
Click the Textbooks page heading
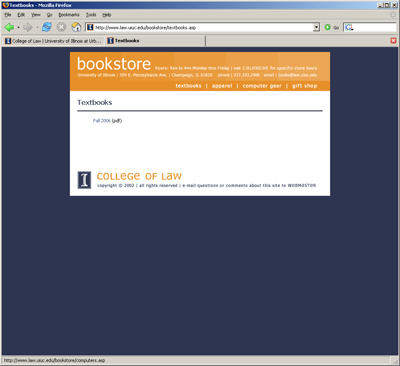coord(95,102)
